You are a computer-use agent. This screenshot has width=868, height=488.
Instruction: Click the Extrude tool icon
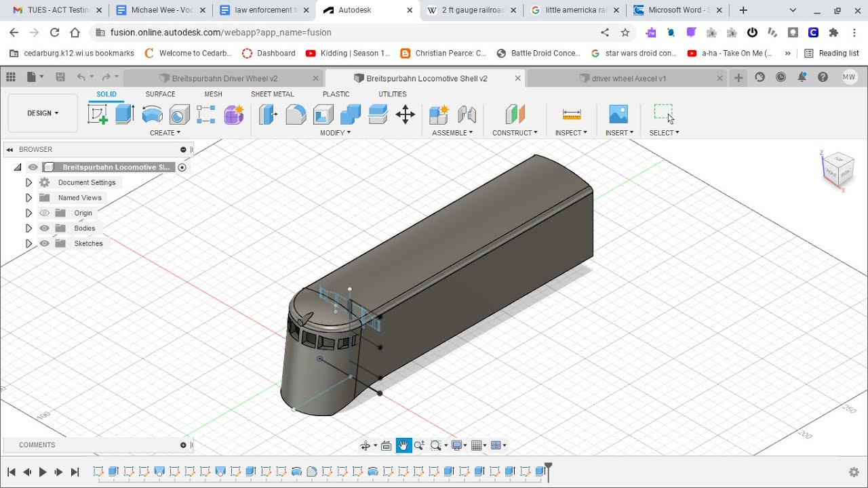tap(125, 114)
